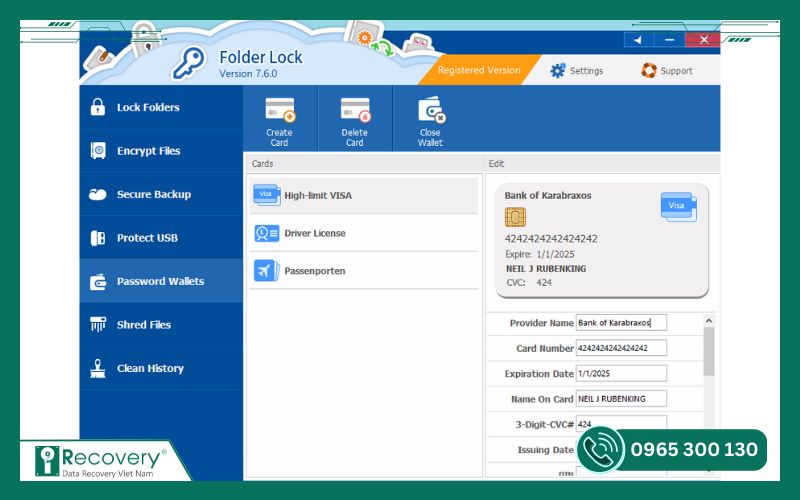This screenshot has width=800, height=500.
Task: Open the Password Wallets section
Action: (x=161, y=281)
